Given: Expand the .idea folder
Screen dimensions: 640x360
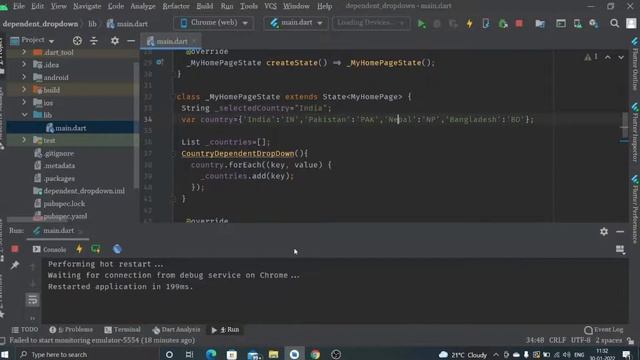Looking at the screenshot, I should click(24, 64).
